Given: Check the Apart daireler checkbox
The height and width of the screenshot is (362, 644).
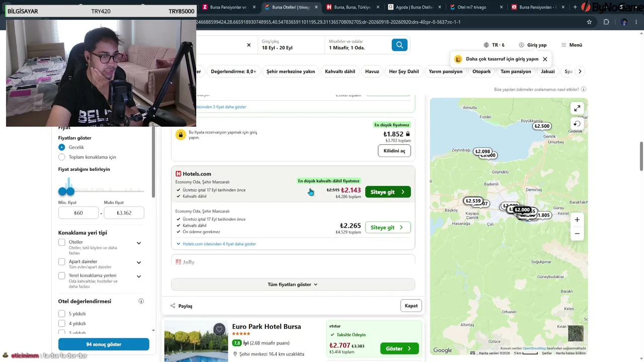Looking at the screenshot, I should tap(62, 262).
